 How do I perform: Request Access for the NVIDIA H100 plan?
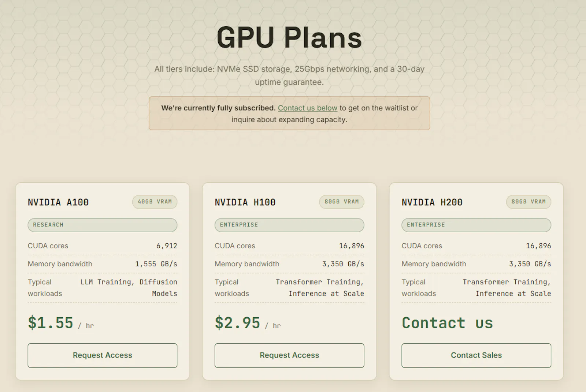pyautogui.click(x=289, y=355)
